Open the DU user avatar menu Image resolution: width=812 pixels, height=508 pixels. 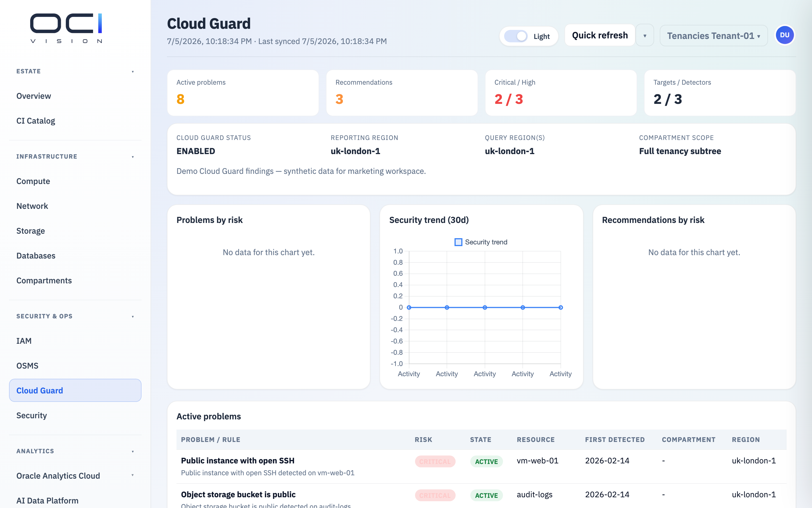[784, 35]
